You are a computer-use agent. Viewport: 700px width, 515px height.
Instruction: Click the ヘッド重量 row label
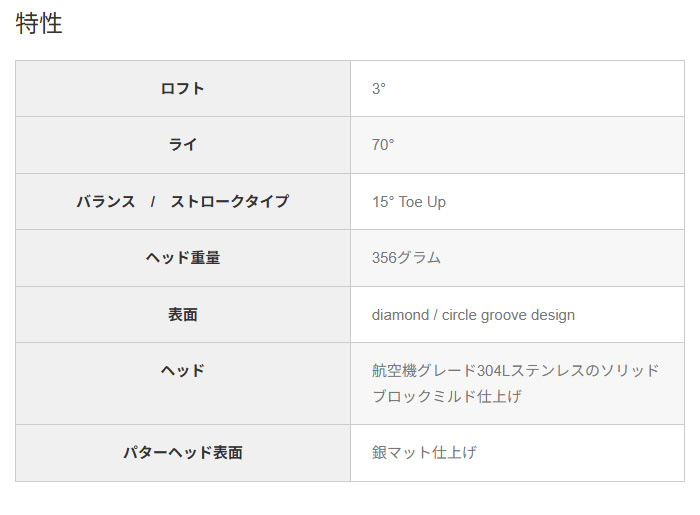[x=182, y=257]
